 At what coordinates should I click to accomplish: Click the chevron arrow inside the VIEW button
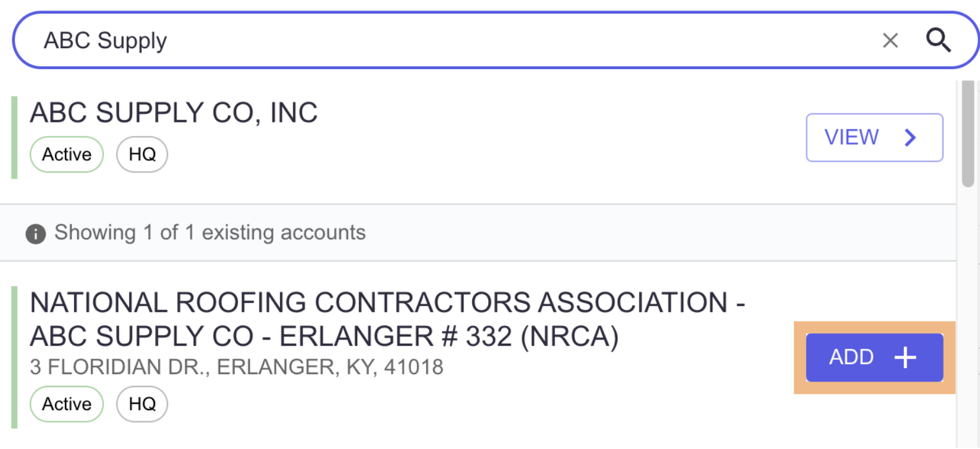click(910, 137)
